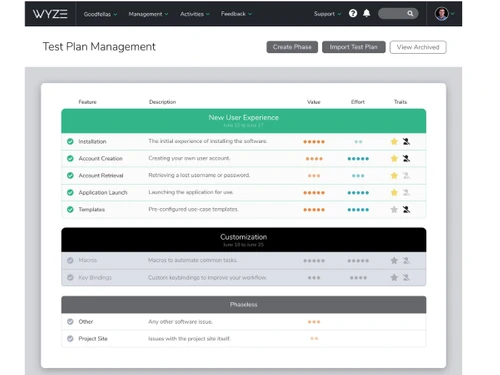The image size is (500, 375).
Task: Click the user trait icon for Macros
Action: (x=406, y=260)
